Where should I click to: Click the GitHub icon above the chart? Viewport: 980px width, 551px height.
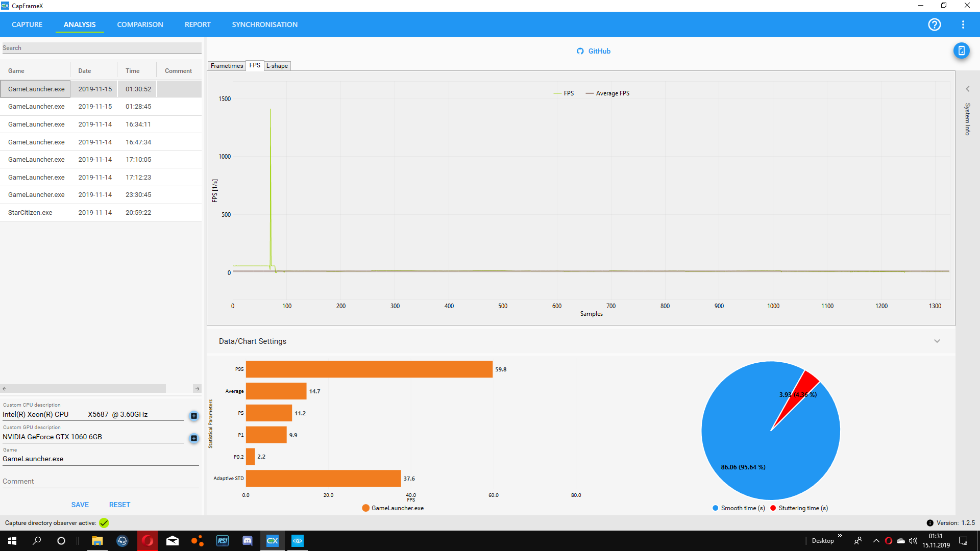580,51
